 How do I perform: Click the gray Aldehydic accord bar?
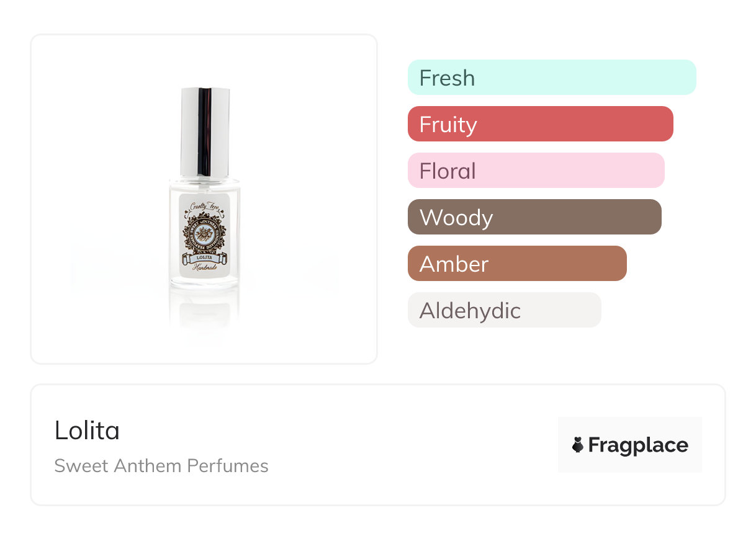pyautogui.click(x=504, y=310)
